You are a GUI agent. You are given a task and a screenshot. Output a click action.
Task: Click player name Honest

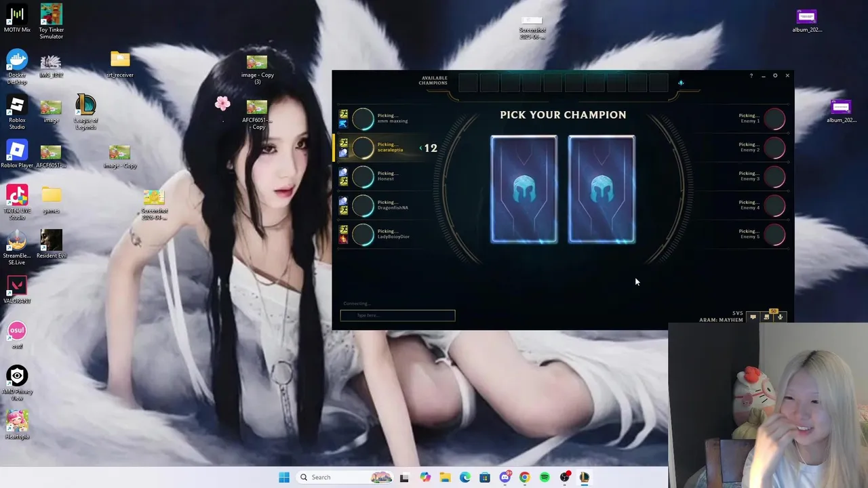click(385, 179)
